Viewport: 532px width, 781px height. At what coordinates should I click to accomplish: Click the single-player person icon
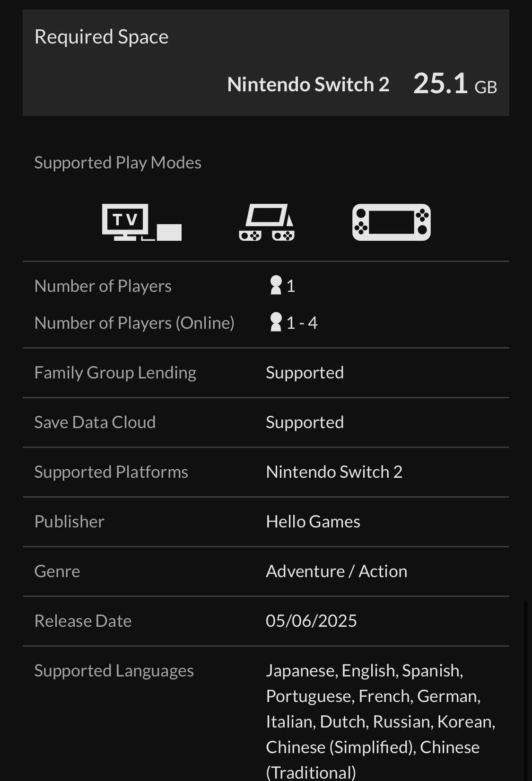pyautogui.click(x=276, y=285)
